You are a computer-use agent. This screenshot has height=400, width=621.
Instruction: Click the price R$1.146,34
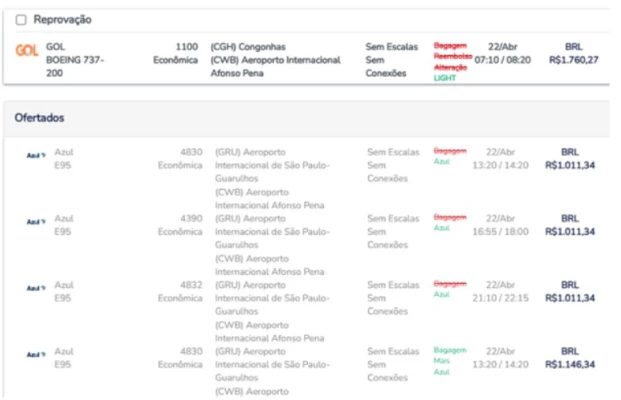pos(570,364)
